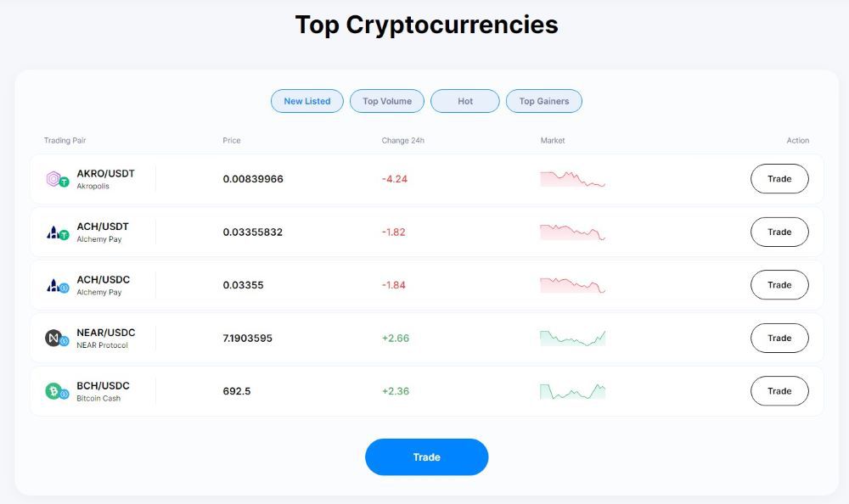Trade the BCH/USDC pair
This screenshot has height=504, width=849.
coord(779,391)
